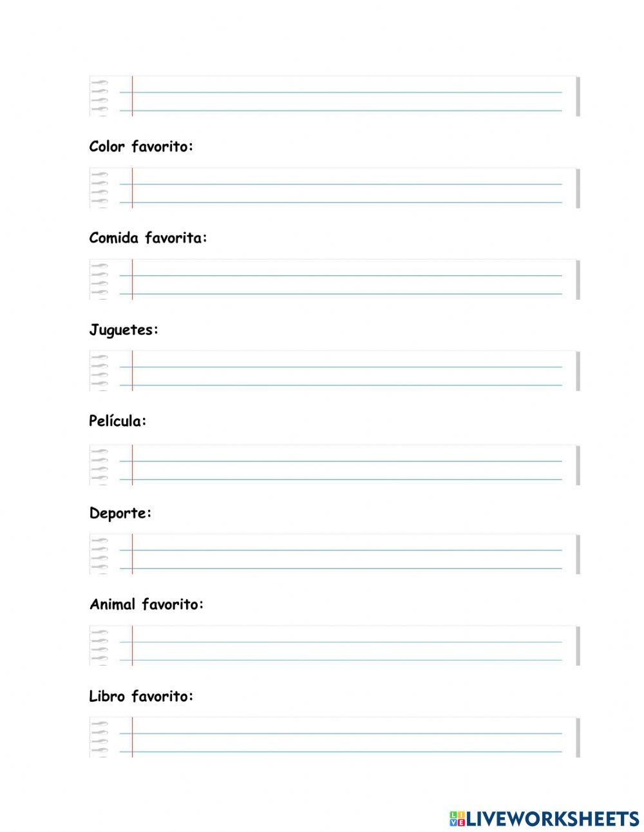644x832 pixels.
Task: Click the 'Color favorito:' label
Action: (141, 147)
